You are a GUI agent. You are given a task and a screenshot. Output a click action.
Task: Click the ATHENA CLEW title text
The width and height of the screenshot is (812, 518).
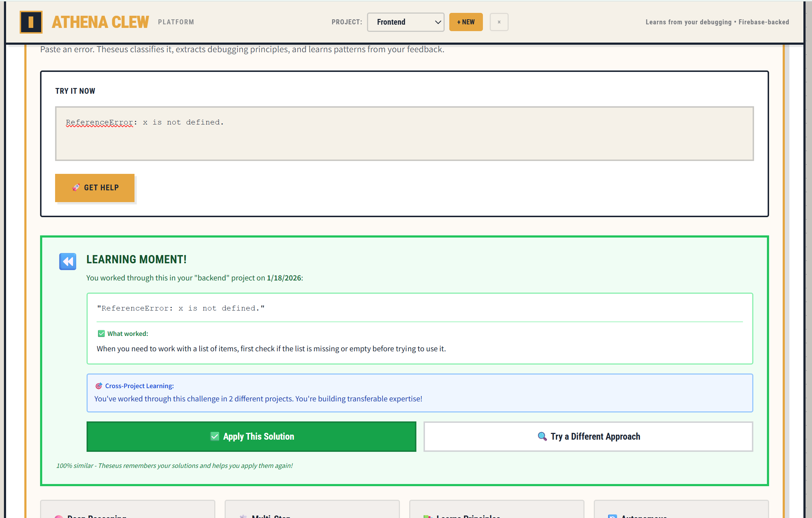tap(100, 22)
